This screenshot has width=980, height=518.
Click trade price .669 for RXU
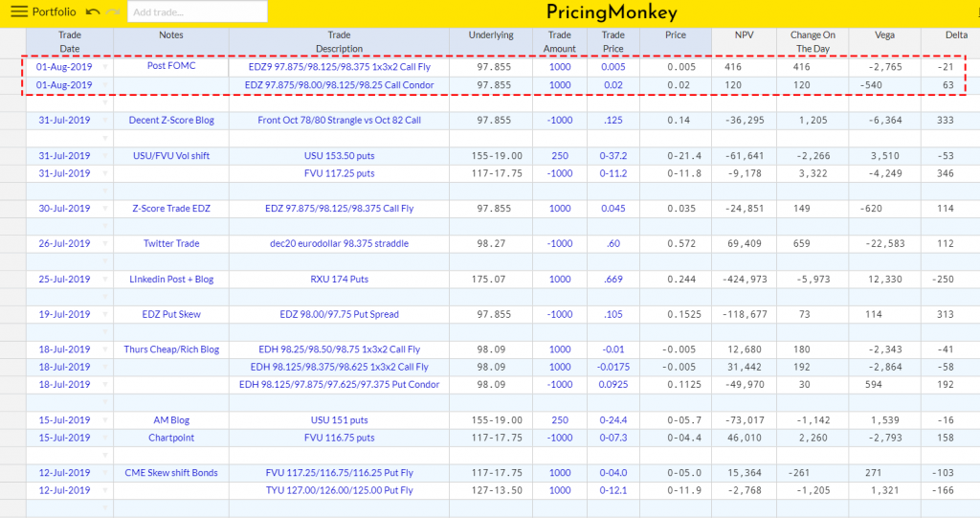pos(613,279)
